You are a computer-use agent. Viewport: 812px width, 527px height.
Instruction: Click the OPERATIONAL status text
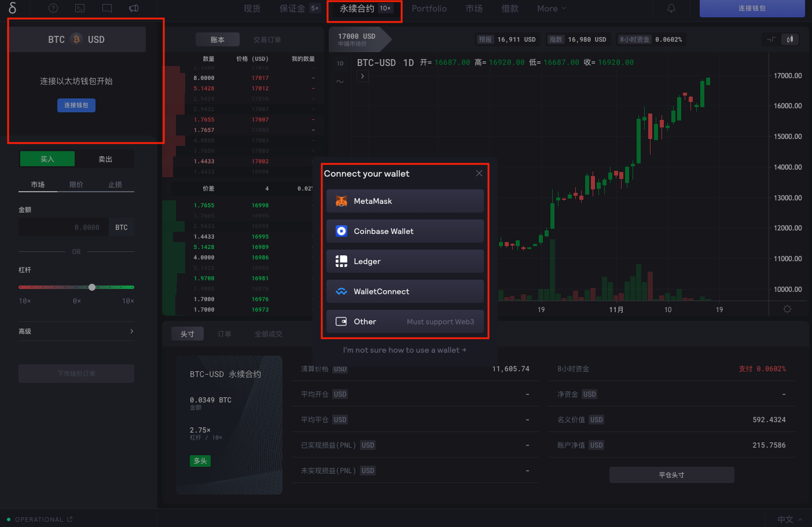click(x=39, y=519)
